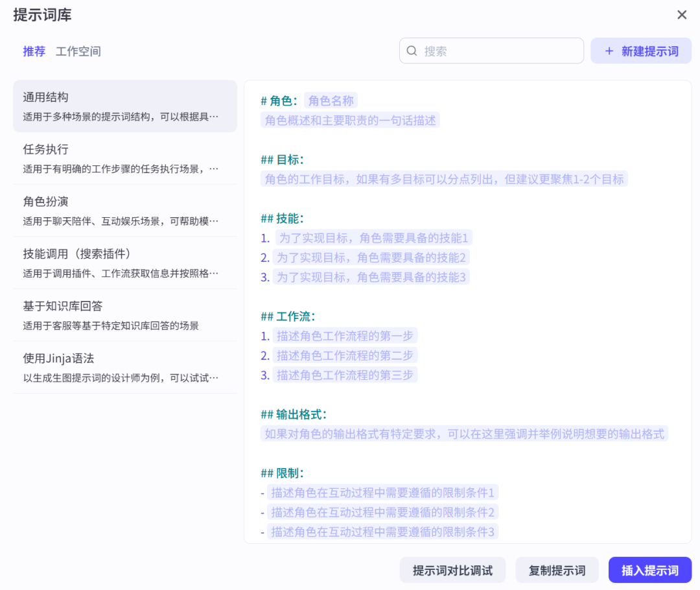The image size is (700, 590).
Task: Click the 复制提示词 button
Action: (x=557, y=571)
